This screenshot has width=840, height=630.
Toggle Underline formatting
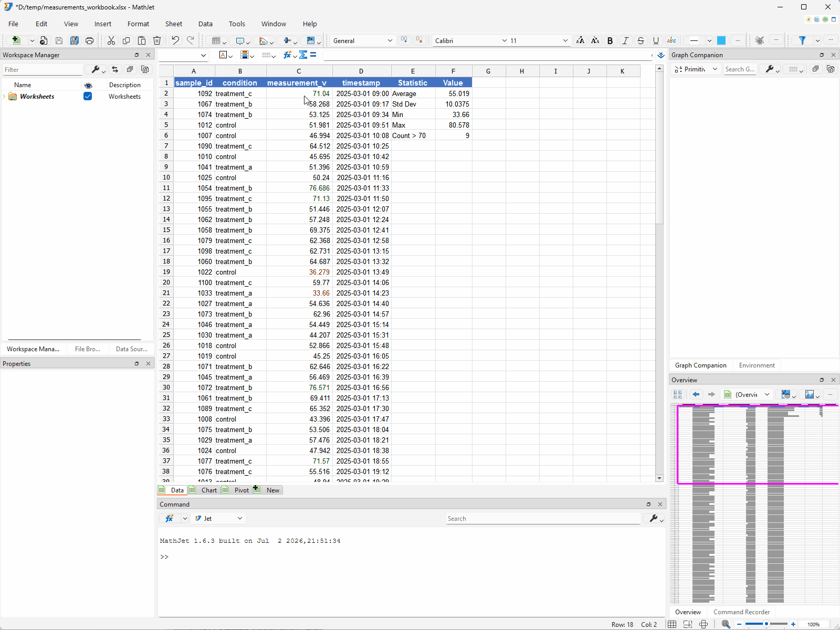[x=656, y=40]
